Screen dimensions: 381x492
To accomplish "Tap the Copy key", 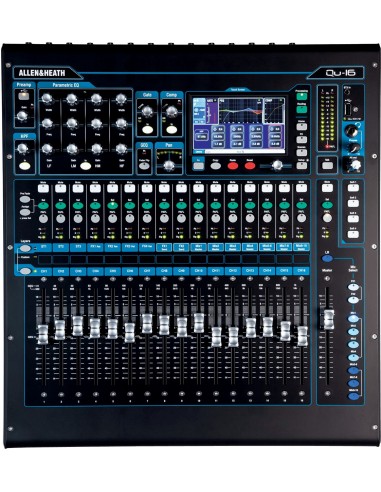I will tap(216, 166).
